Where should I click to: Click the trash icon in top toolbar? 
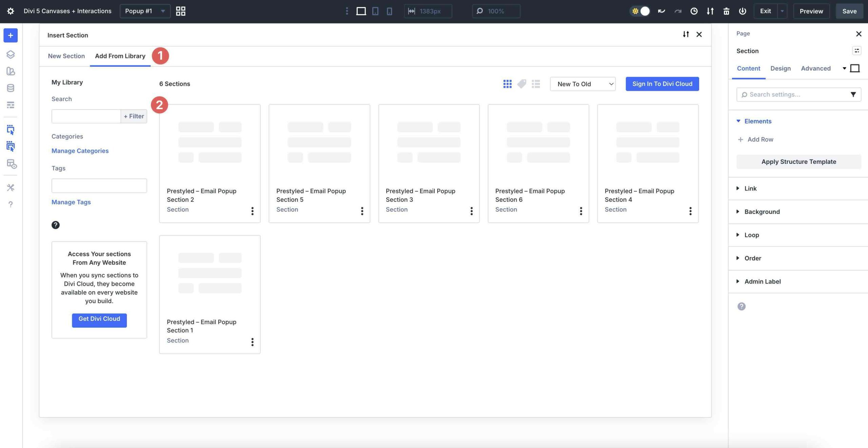coord(726,11)
